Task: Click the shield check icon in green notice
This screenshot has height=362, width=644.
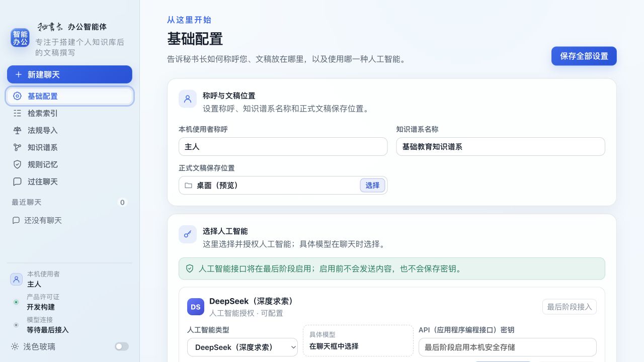Action: [190, 268]
